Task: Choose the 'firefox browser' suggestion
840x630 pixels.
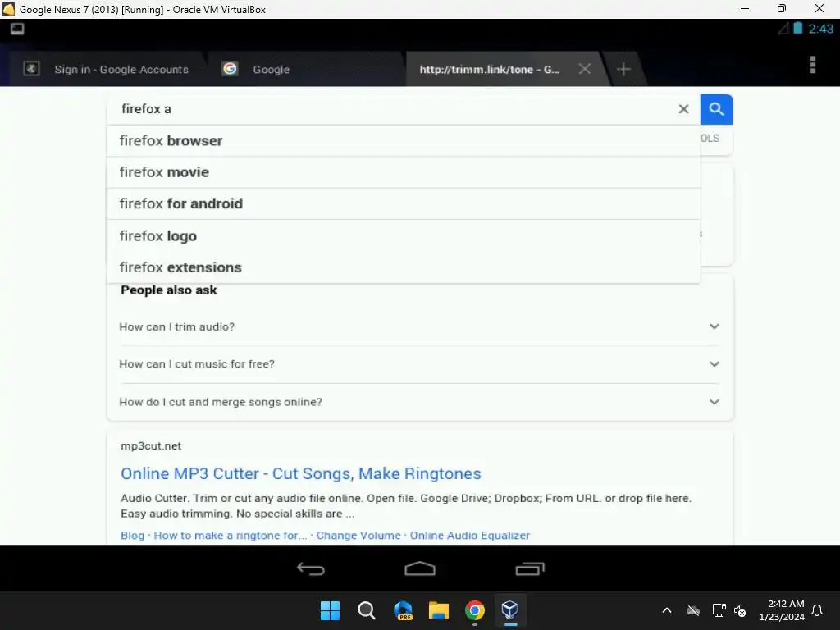Action: pyautogui.click(x=404, y=141)
